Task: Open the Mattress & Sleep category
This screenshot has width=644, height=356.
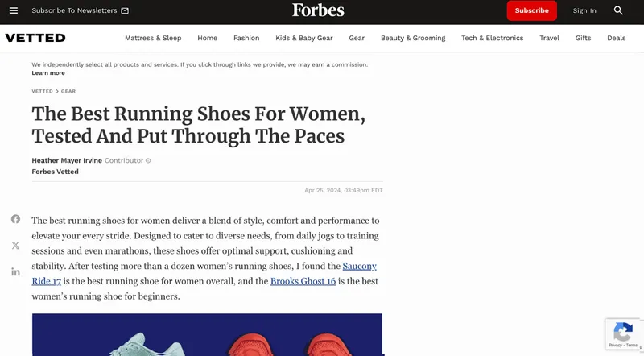Action: (153, 38)
